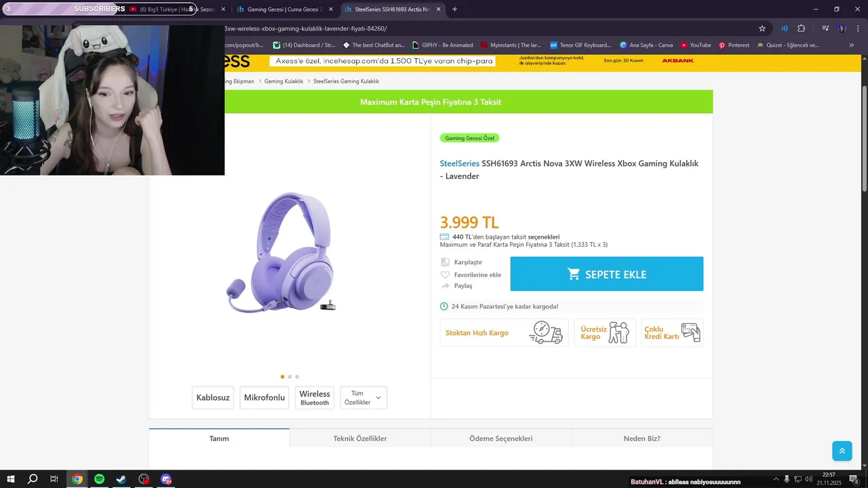The width and height of the screenshot is (868, 488).
Task: Switch to Chrome in the taskbar
Action: tap(77, 479)
